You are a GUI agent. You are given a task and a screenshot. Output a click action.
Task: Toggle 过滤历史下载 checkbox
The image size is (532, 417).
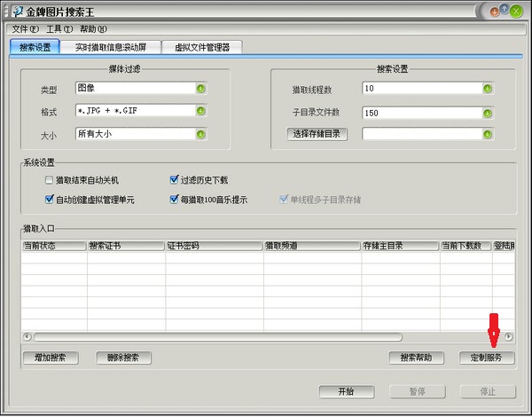174,179
